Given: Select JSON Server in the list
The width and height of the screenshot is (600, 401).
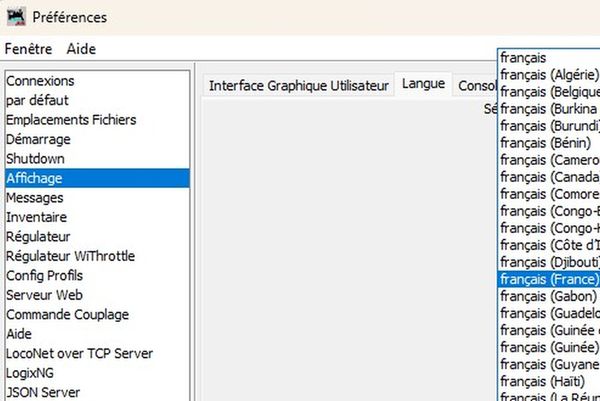Looking at the screenshot, I should pyautogui.click(x=43, y=393).
